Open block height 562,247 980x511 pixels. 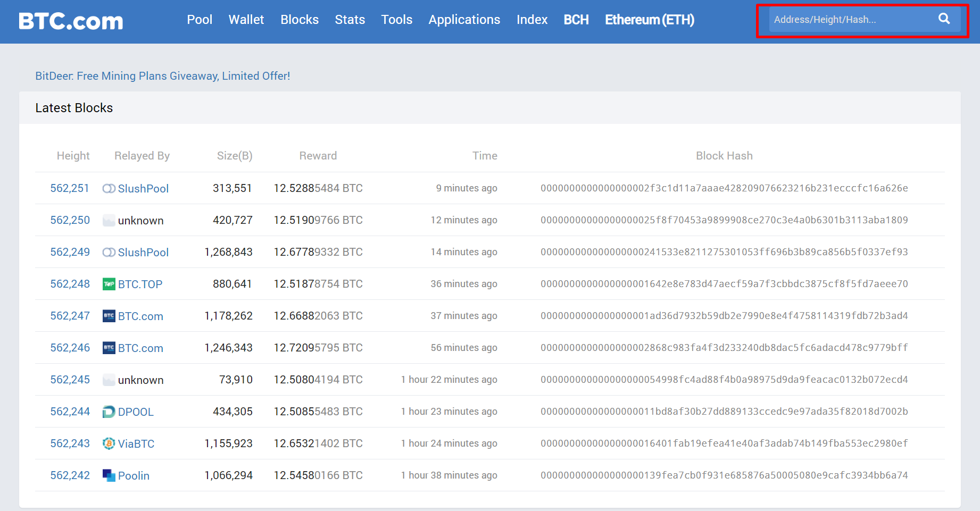[x=70, y=316]
